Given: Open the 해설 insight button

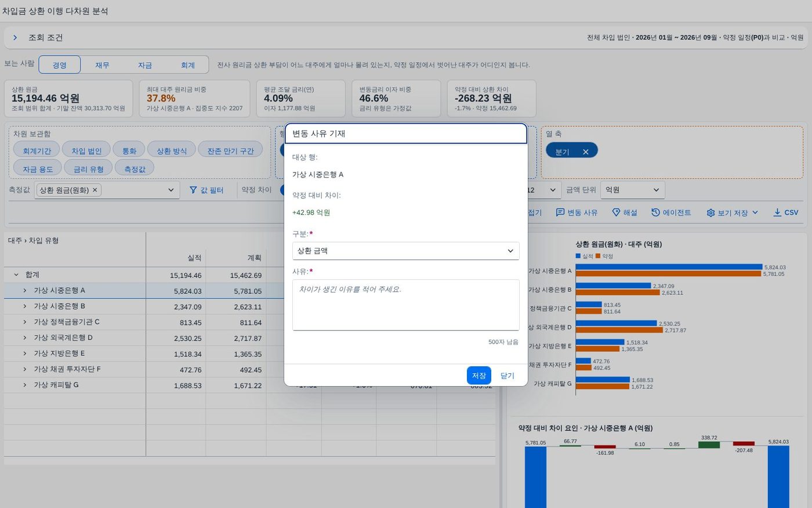Looking at the screenshot, I should (625, 212).
